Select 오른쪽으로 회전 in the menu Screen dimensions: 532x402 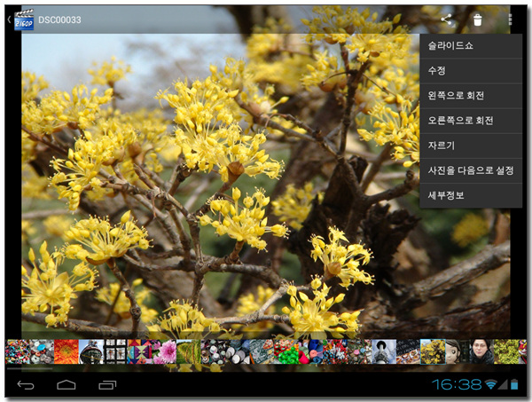[x=471, y=121]
